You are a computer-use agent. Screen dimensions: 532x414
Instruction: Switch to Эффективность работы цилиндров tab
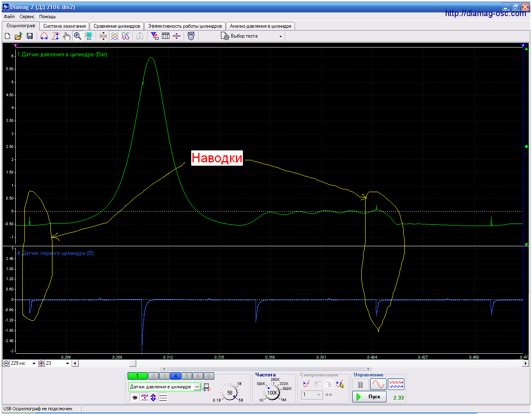(185, 26)
